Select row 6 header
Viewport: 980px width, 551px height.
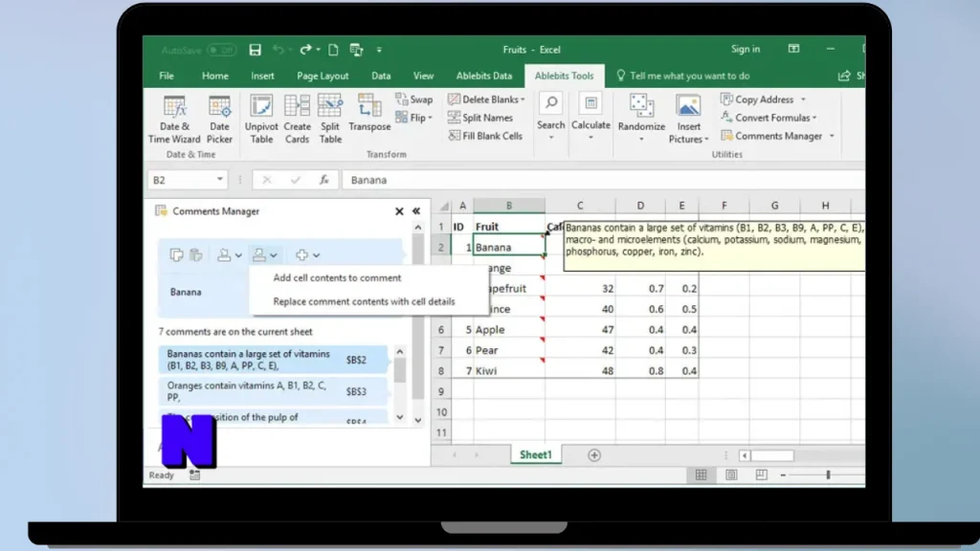tap(440, 329)
